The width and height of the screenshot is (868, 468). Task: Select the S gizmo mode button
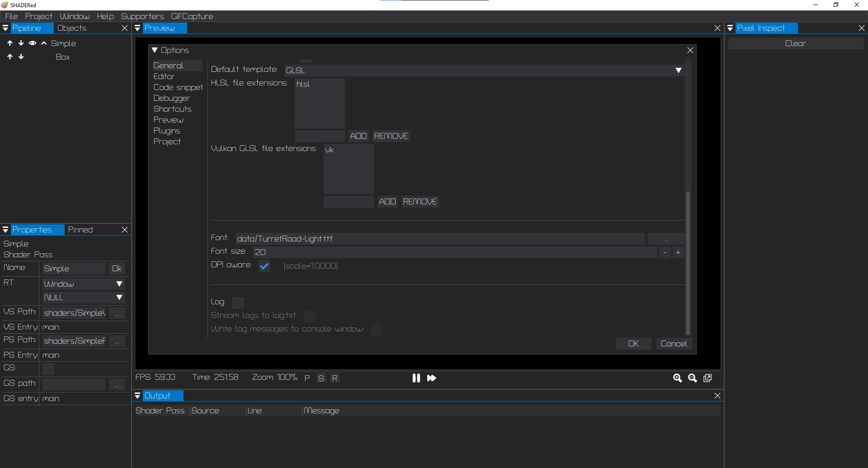[x=321, y=378]
